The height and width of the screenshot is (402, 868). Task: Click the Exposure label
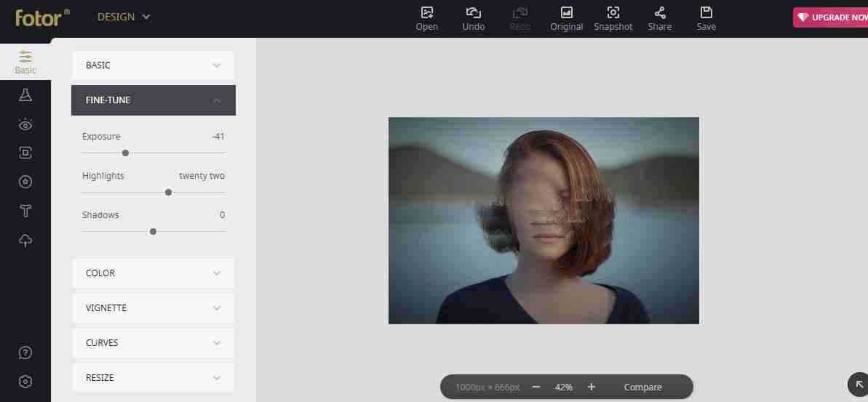pos(101,137)
